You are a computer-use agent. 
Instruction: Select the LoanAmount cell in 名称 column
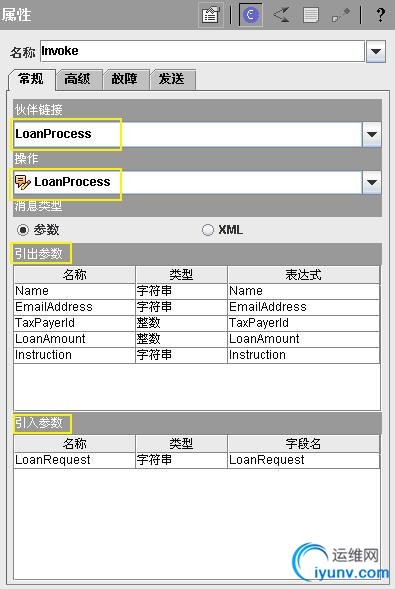coord(74,339)
